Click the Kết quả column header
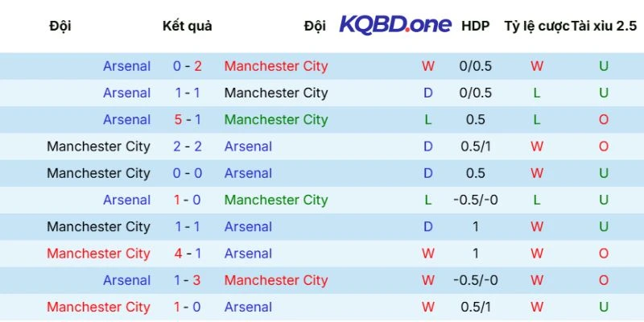The width and height of the screenshot is (644, 322). 188,26
